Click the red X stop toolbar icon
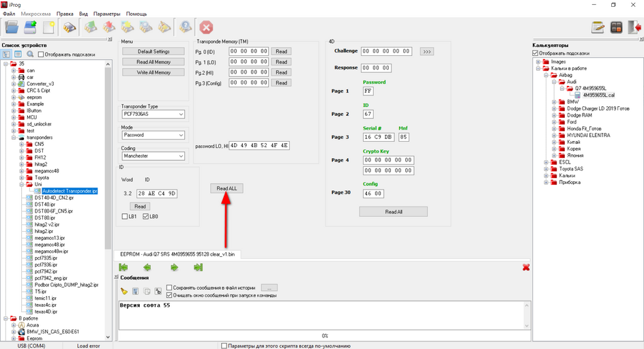This screenshot has height=349, width=644. [205, 27]
